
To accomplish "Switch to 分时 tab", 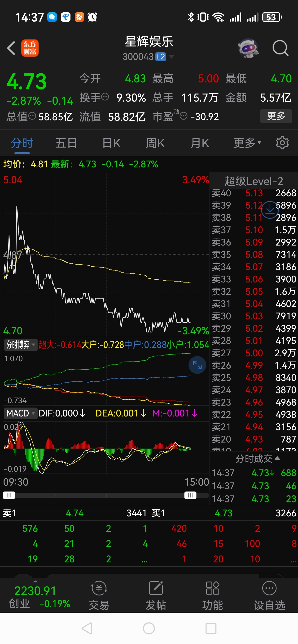I will coord(22,143).
